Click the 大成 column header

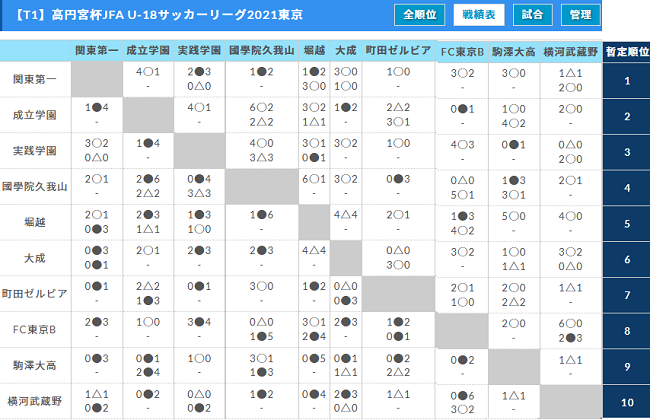346,51
